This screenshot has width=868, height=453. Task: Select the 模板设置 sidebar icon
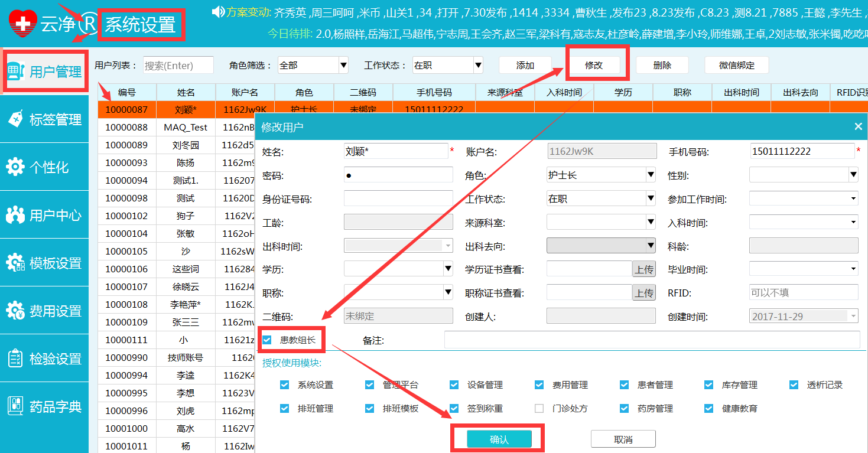(16, 263)
